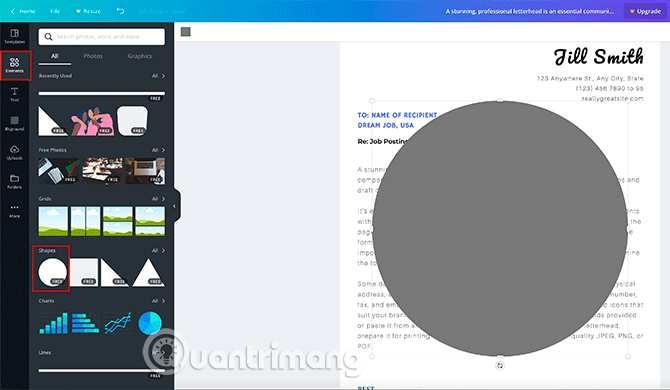Add the single-frame grid
670x390 pixels.
[53, 221]
